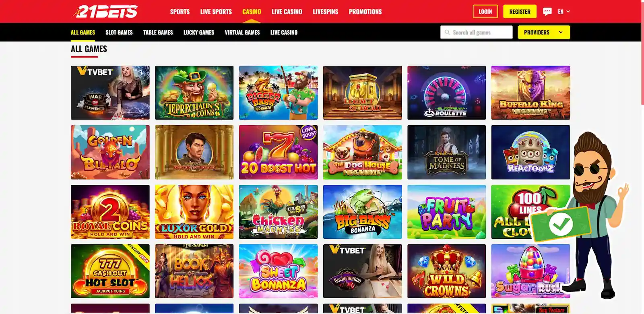
Task: Expand the Providers dropdown
Action: [544, 32]
